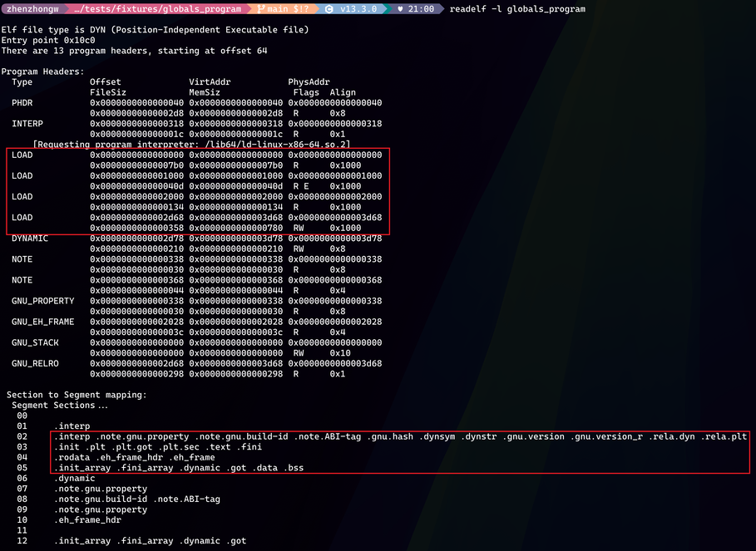Image resolution: width=756 pixels, height=551 pixels.
Task: Click the first LOAD segment entry
Action: coord(22,155)
